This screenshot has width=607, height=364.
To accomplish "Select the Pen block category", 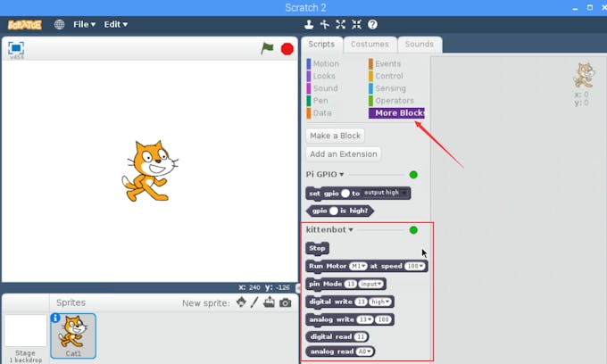I will pos(318,101).
